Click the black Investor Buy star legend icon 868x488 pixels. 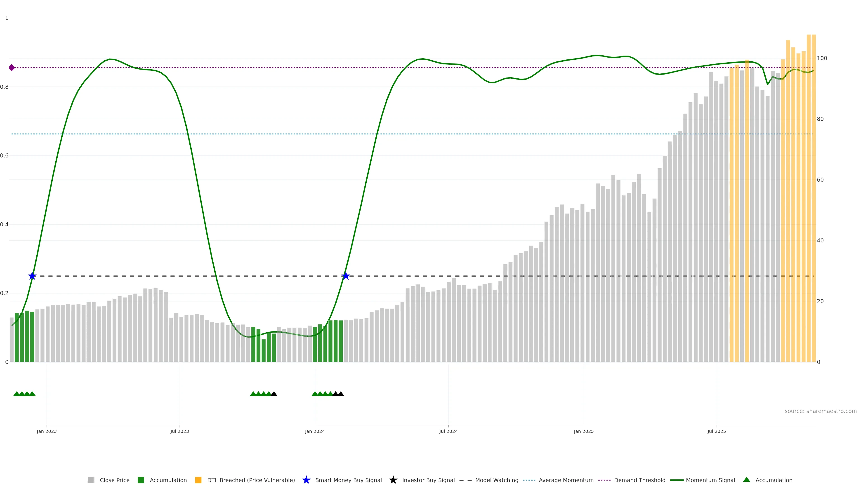tap(393, 480)
